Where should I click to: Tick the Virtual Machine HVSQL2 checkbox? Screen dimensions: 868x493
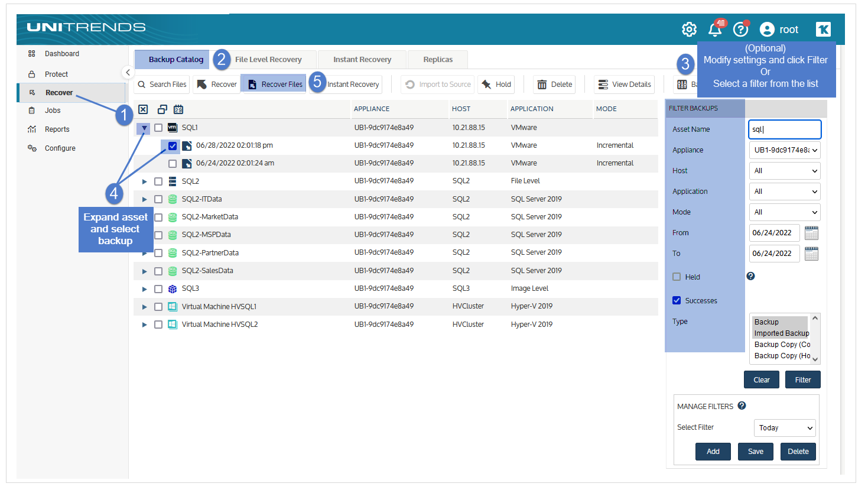pyautogui.click(x=158, y=325)
